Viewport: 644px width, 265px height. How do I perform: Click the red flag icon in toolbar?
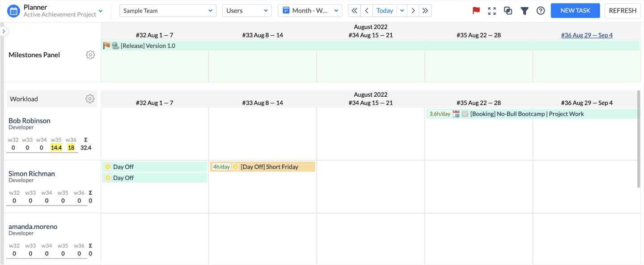point(476,11)
